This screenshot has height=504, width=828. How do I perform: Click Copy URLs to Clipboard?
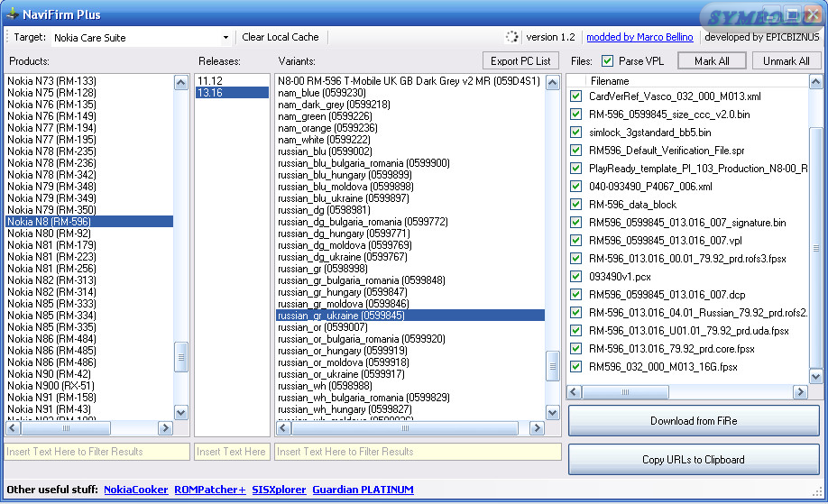[693, 460]
